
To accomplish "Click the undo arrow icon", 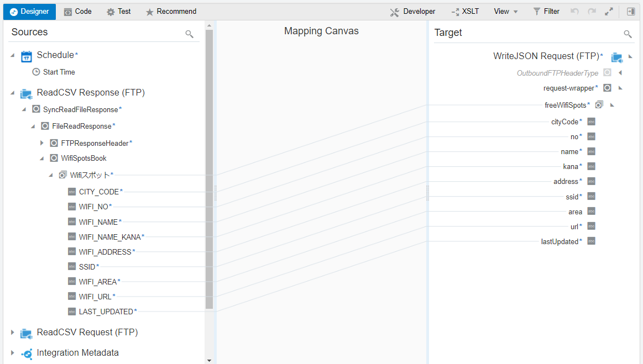I will click(574, 12).
